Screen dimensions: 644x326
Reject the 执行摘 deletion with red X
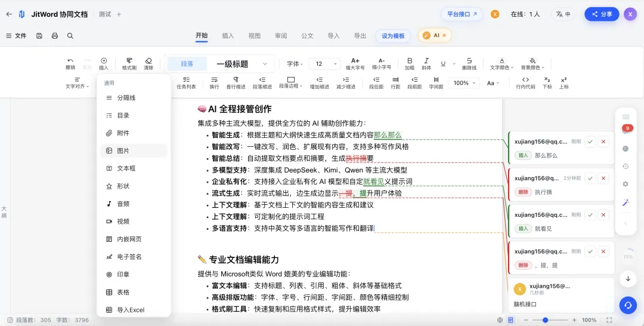[603, 179]
